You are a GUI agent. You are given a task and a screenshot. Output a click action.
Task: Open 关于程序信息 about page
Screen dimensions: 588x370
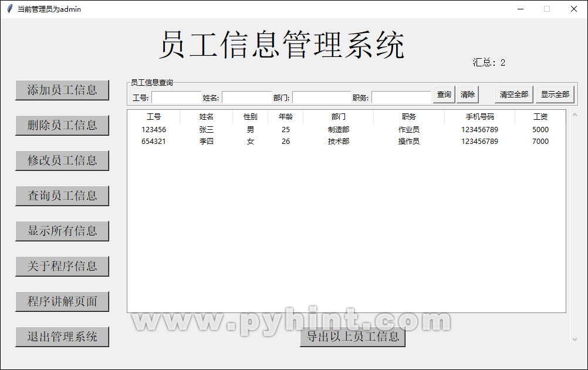[62, 267]
